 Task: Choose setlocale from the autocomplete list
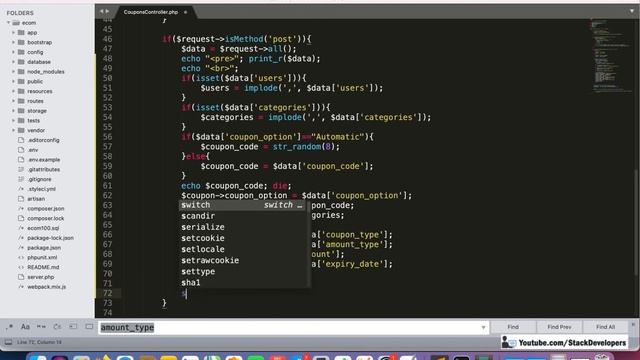243,249
